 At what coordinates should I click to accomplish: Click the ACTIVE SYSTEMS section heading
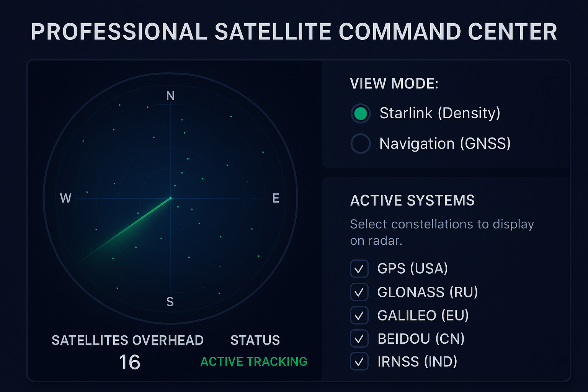click(x=412, y=200)
